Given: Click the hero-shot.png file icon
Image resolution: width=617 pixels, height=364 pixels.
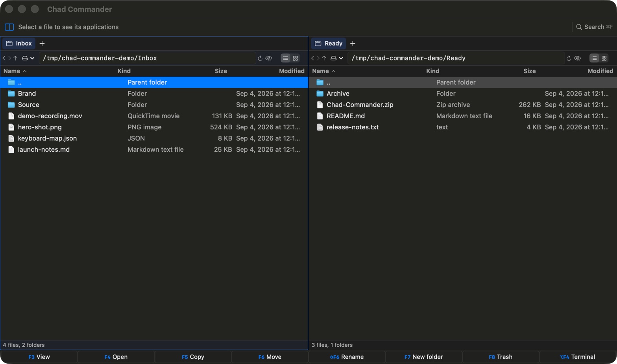Looking at the screenshot, I should [11, 127].
